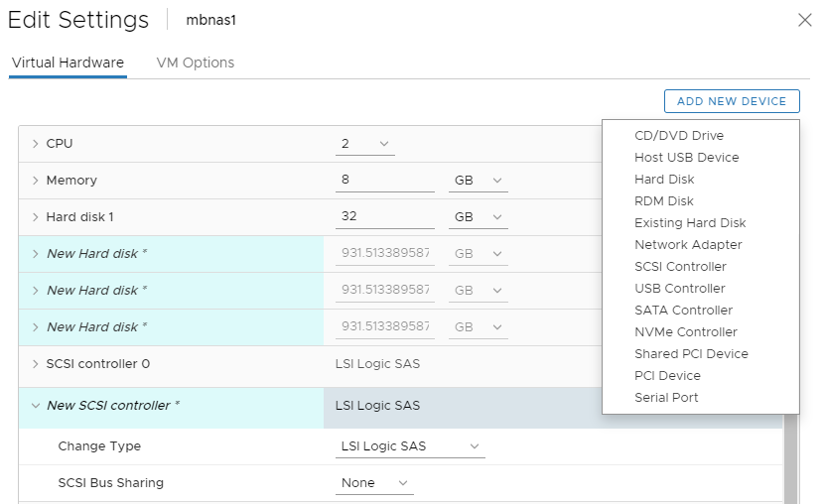Add a Serial Port from menu
This screenshot has height=504, width=825.
point(666,397)
